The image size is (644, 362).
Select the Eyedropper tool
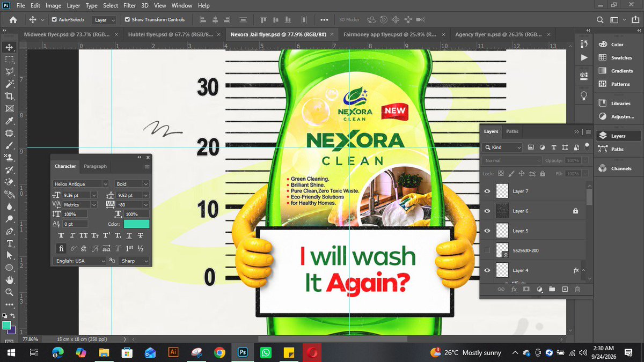coord(9,121)
